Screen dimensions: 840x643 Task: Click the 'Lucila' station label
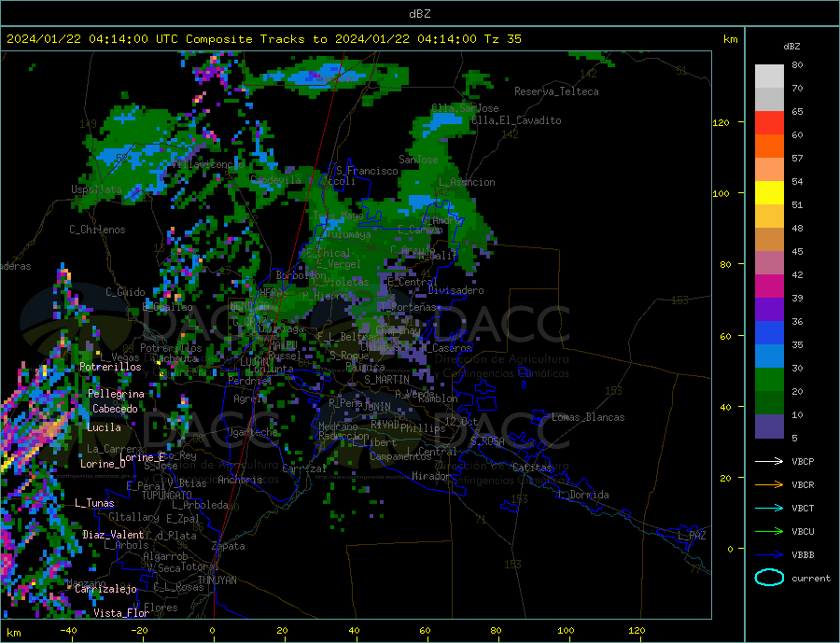[x=104, y=427]
